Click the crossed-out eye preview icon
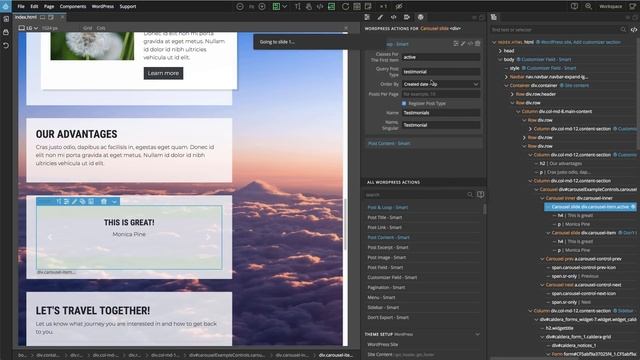The image size is (640, 360). (x=399, y=7)
